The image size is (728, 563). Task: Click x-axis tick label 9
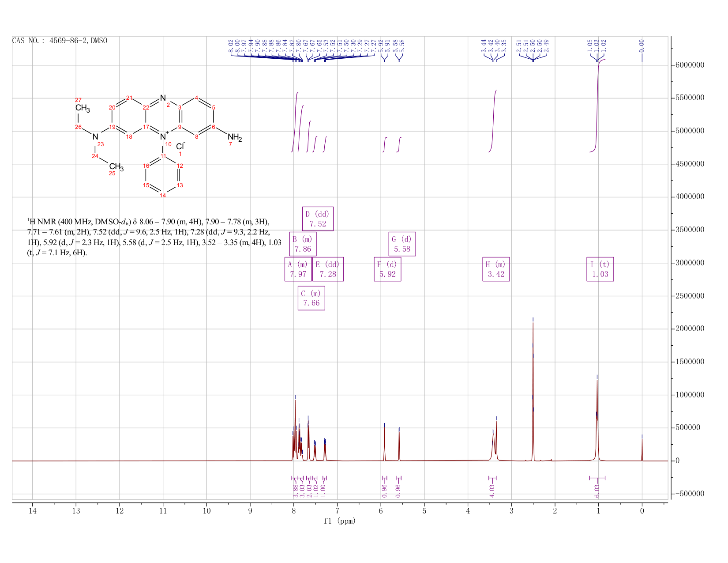point(250,511)
